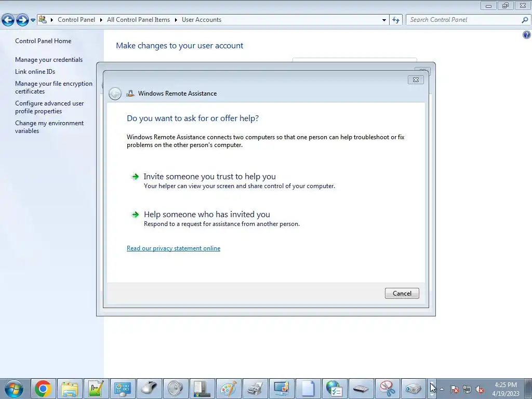
Task: Click the muted volume tray icon
Action: tap(480, 389)
